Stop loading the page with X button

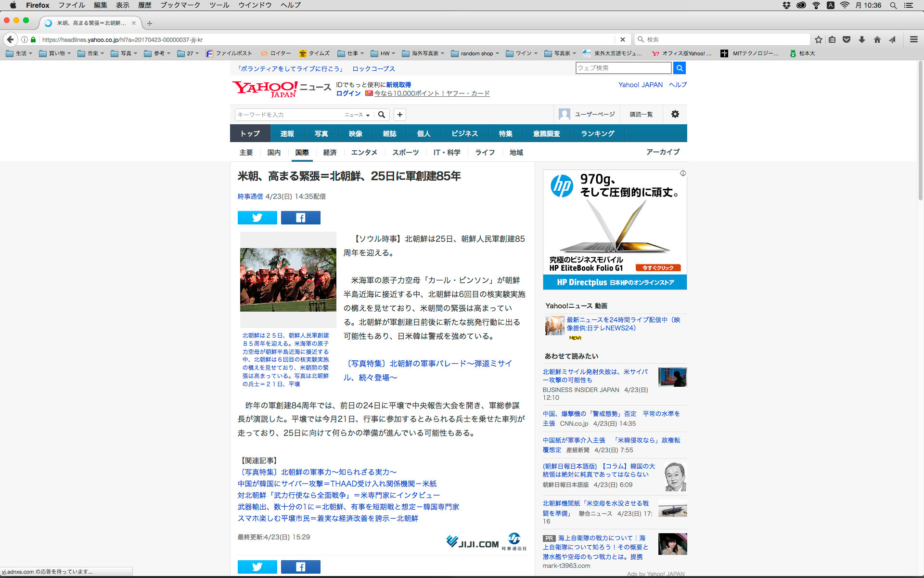622,39
